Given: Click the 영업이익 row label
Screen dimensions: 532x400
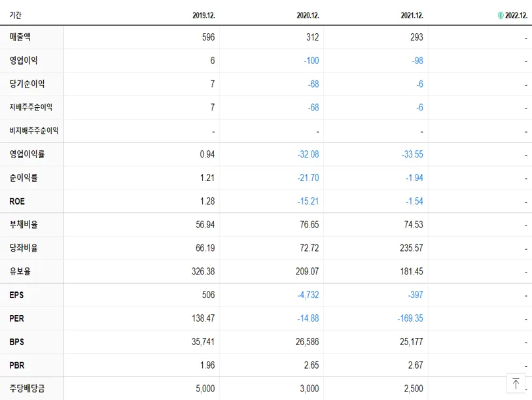Looking at the screenshot, I should coord(24,60).
